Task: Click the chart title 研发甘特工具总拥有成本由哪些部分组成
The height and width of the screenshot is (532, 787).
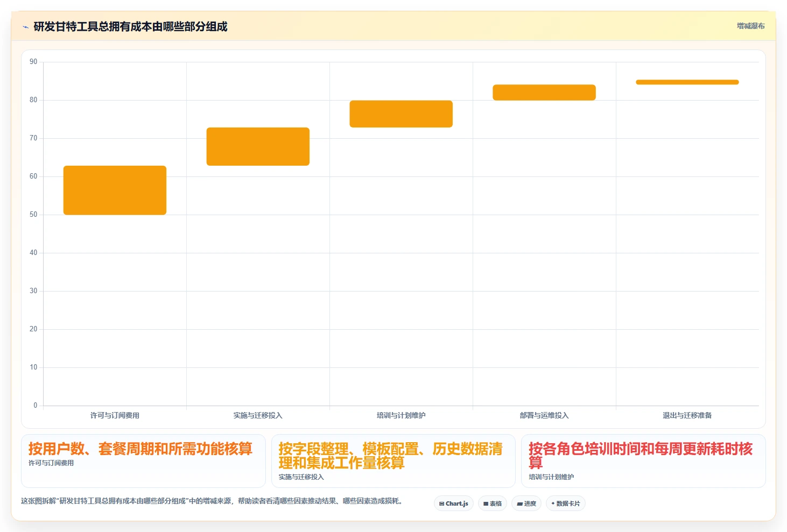Action: coord(130,26)
